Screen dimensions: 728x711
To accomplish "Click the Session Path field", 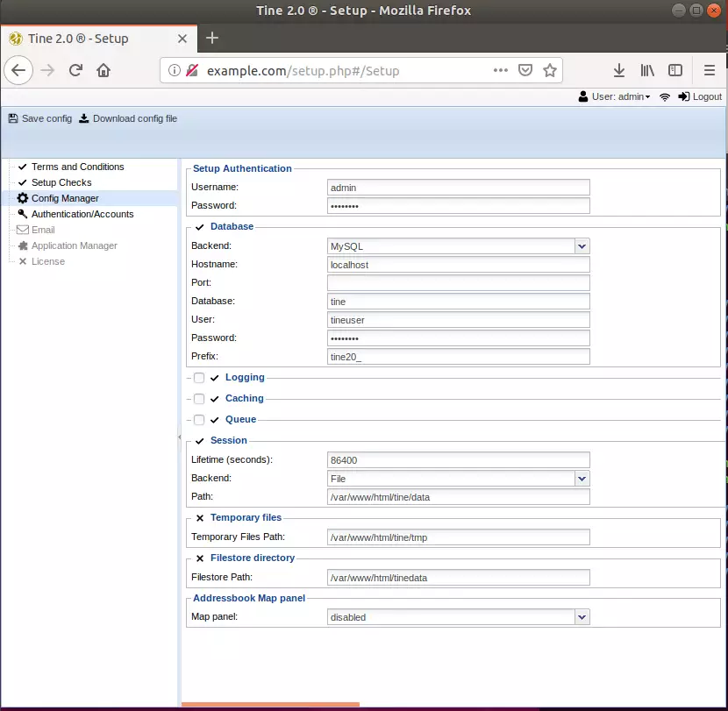I will click(x=458, y=496).
